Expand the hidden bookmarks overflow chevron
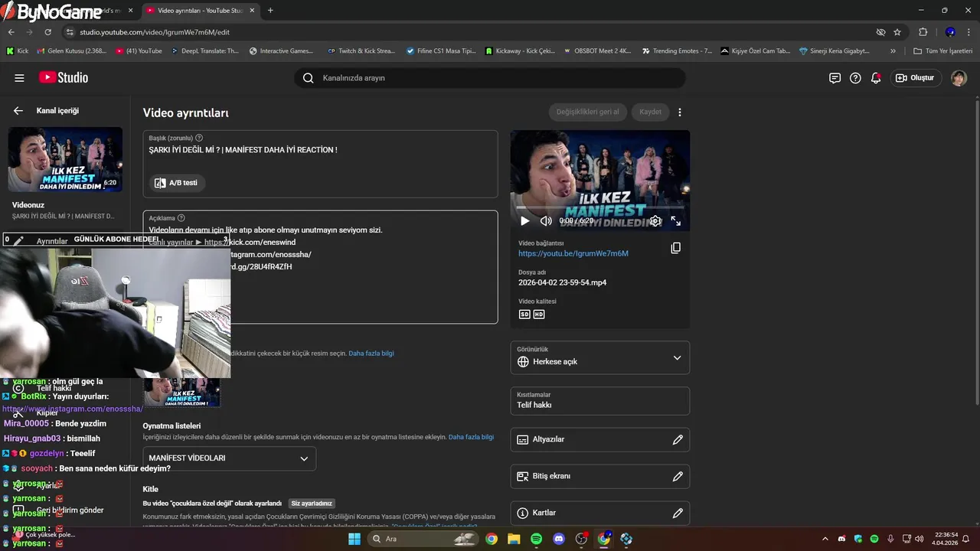 coord(893,51)
